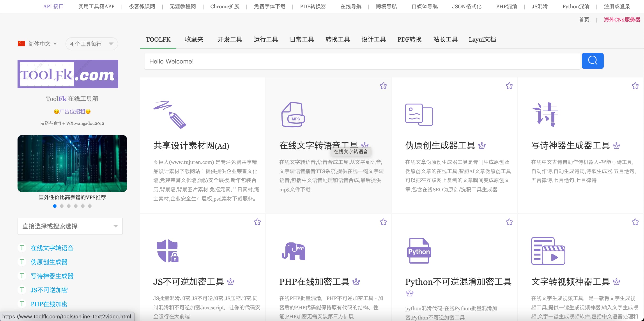Favorite the Python不可逆混淆加密工具 card star
This screenshot has height=321, width=644.
point(509,222)
